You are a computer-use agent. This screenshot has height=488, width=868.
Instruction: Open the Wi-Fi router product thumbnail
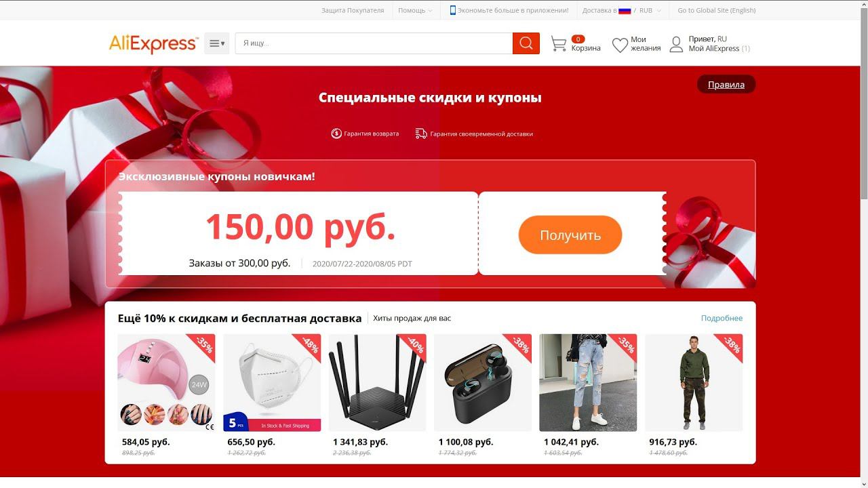(x=377, y=382)
